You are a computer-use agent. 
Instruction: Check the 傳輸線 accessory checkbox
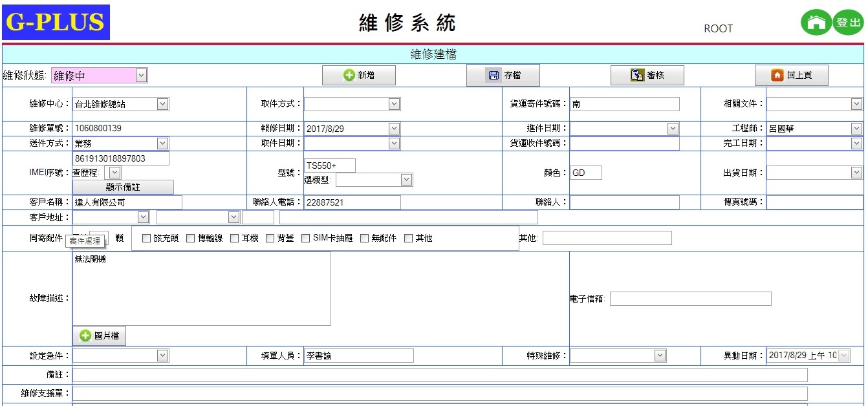click(190, 239)
